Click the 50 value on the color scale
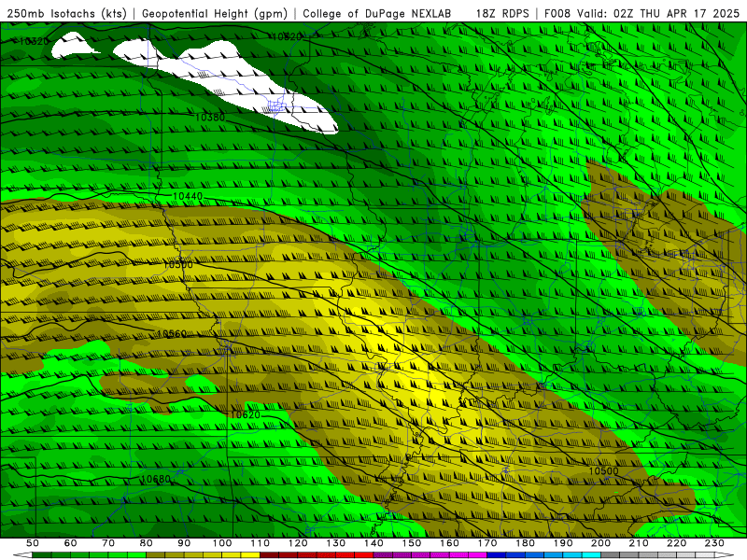747x560 pixels. click(33, 543)
